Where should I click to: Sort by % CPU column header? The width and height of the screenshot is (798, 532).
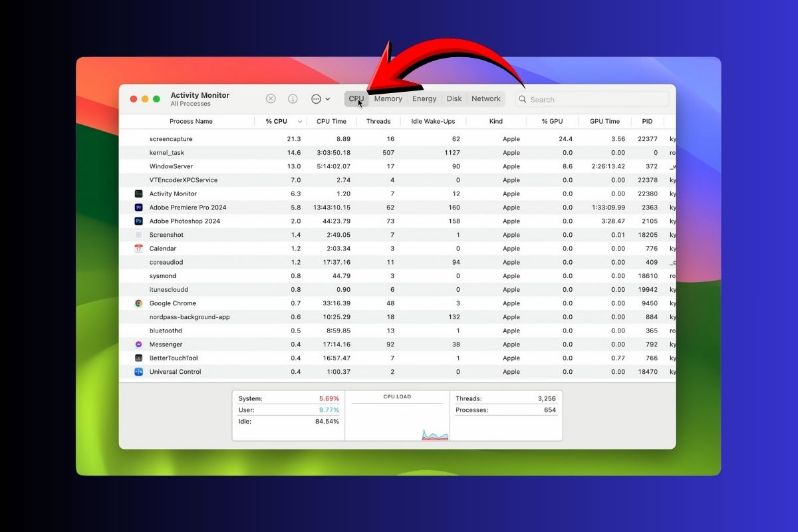(276, 121)
